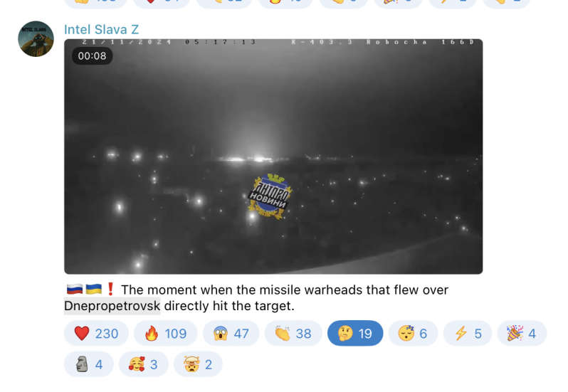The width and height of the screenshot is (568, 392).
Task: Add the lightning bolt reaction with 5
Action: (x=468, y=333)
